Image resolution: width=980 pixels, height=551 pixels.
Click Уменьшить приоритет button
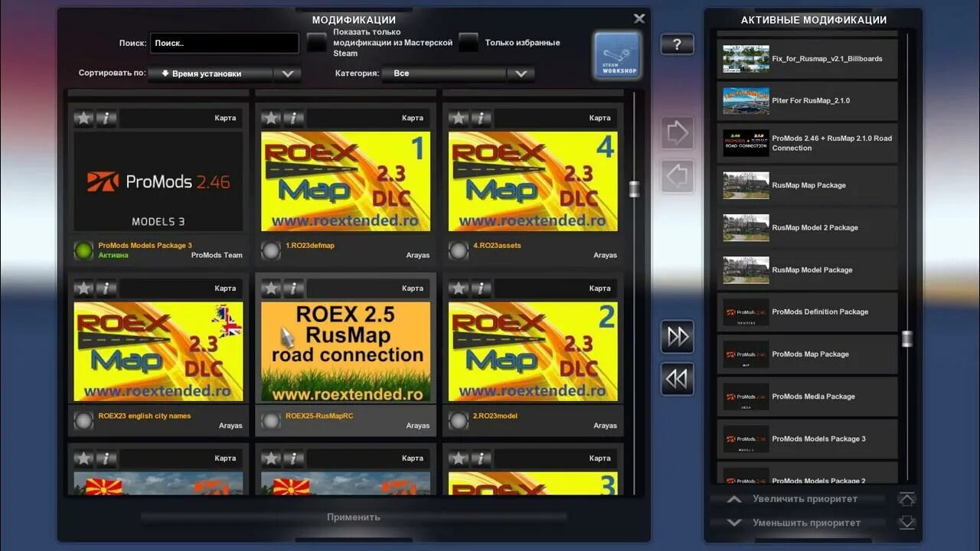[x=798, y=523]
